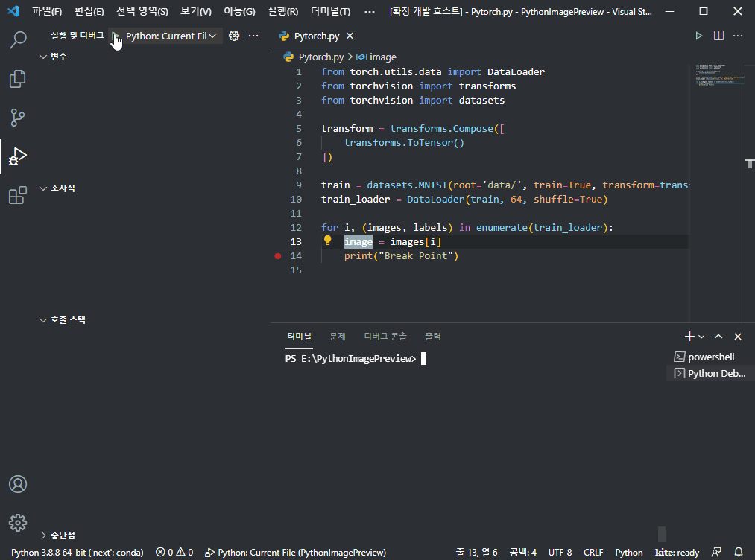This screenshot has height=560, width=755.
Task: Start debugging with green play button
Action: click(116, 36)
